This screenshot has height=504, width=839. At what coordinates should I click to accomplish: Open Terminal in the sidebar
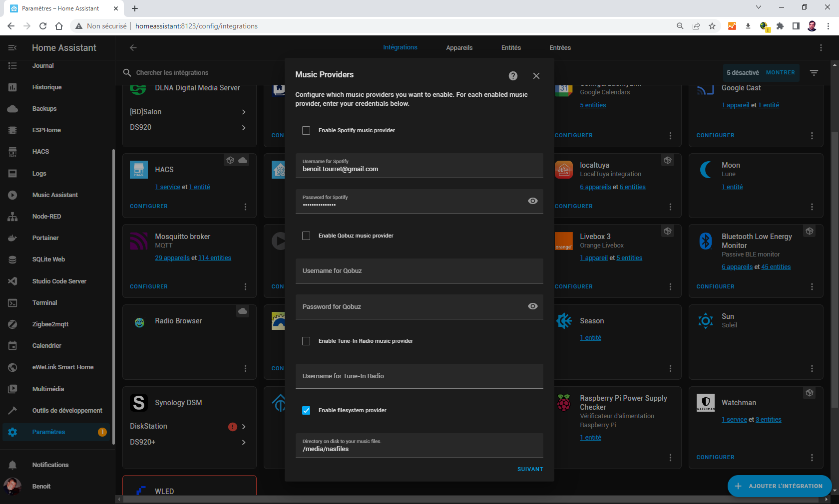57,303
